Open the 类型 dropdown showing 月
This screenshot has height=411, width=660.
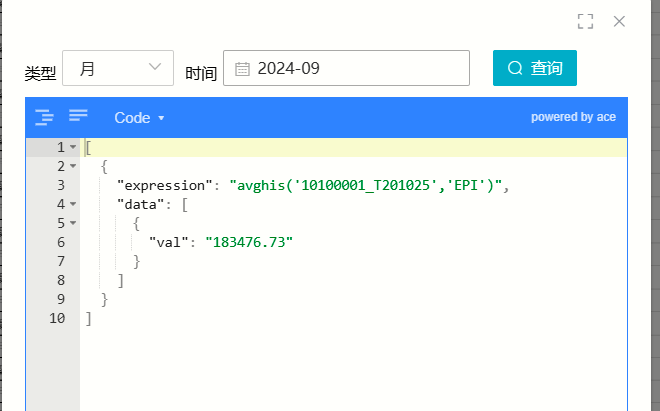click(118, 68)
